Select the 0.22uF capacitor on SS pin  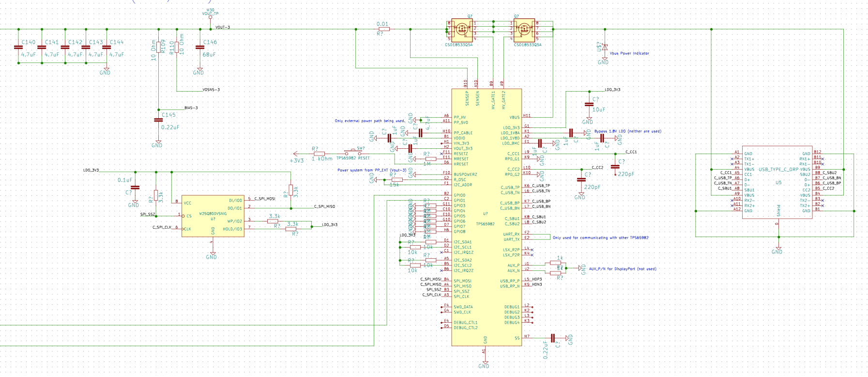tap(553, 338)
